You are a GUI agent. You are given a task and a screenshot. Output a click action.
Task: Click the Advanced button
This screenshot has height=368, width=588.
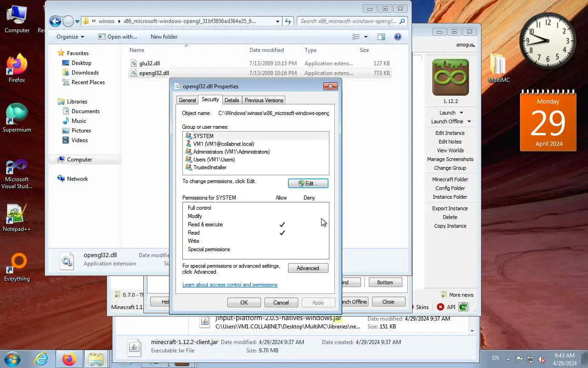pos(308,268)
